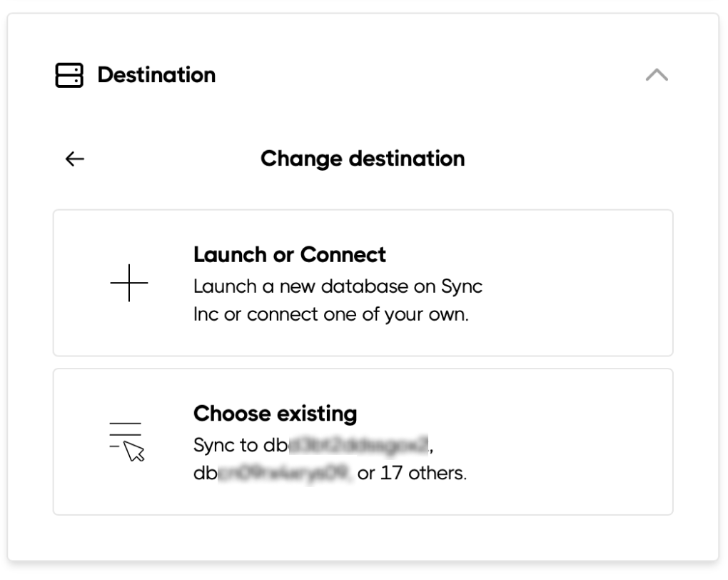Click the list-with-cursor icon beside Choose existing
Screen dimensions: 728x580
(127, 441)
